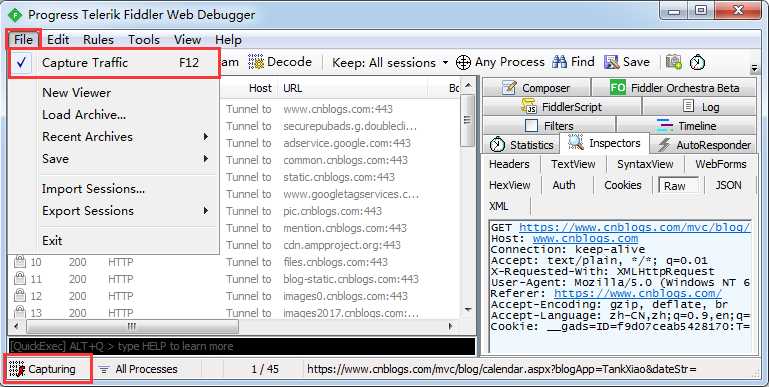Click the 1 / 45 session count

[265, 369]
